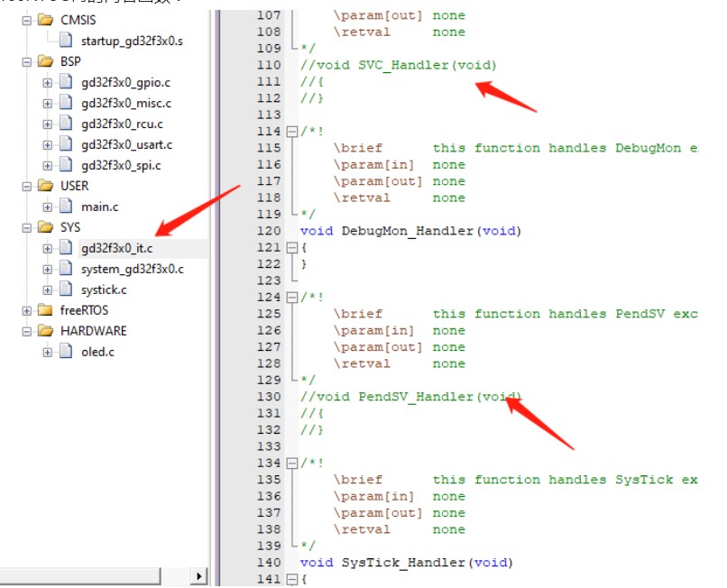Collapse the USER group
The image size is (727, 588).
pyautogui.click(x=27, y=187)
